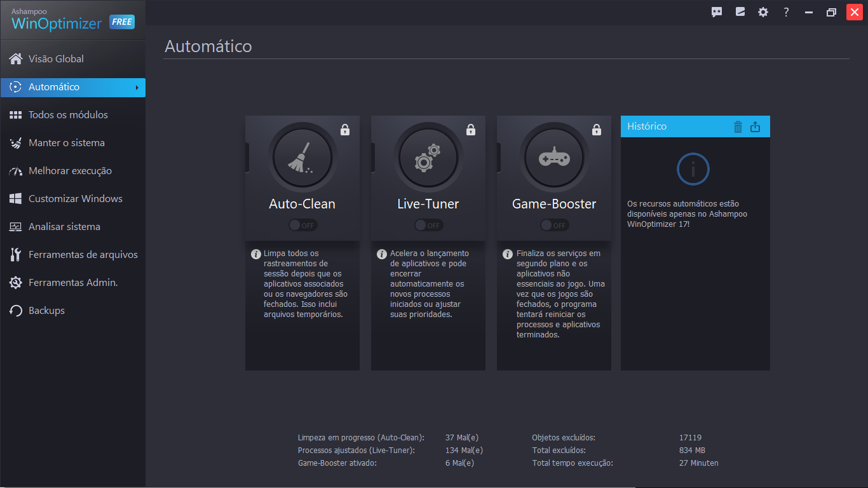The width and height of the screenshot is (868, 488).
Task: Click the info icon under Live-Tuner
Action: [x=382, y=254]
